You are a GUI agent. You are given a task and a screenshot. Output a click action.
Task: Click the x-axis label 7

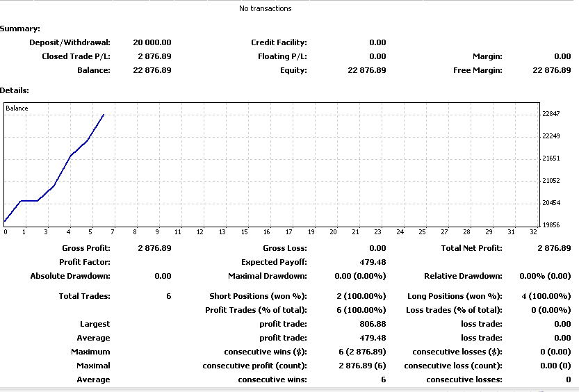click(113, 232)
